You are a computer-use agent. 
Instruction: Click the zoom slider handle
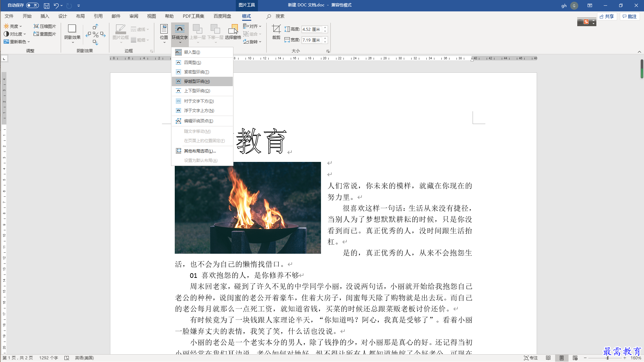click(607, 358)
